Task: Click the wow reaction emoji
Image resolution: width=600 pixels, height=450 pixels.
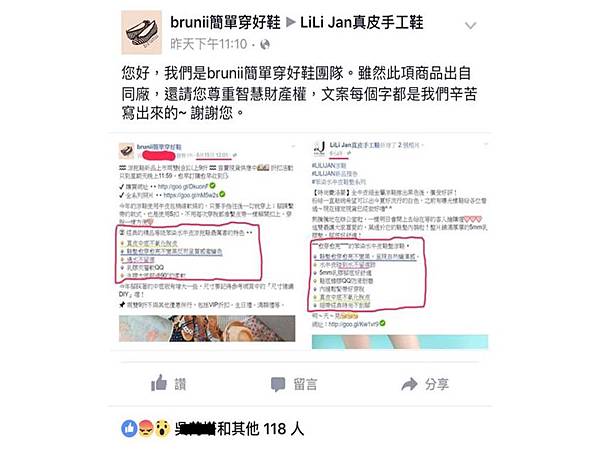Action: (162, 429)
